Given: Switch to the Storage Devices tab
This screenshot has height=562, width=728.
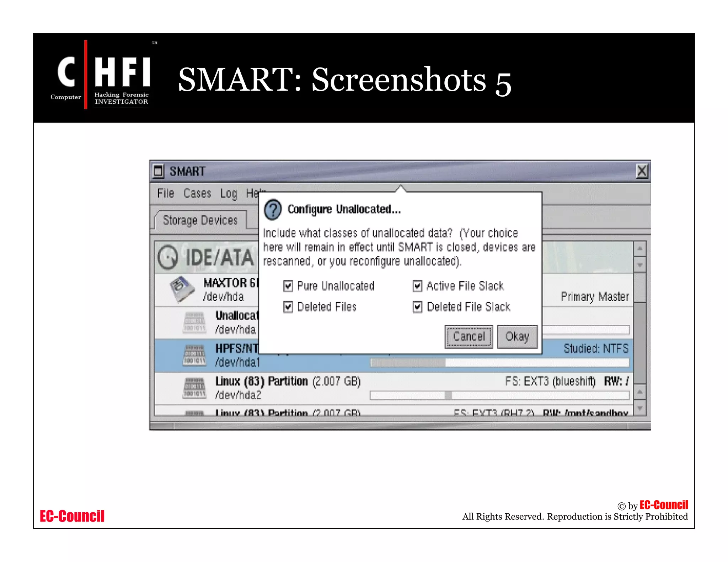Looking at the screenshot, I should (200, 220).
